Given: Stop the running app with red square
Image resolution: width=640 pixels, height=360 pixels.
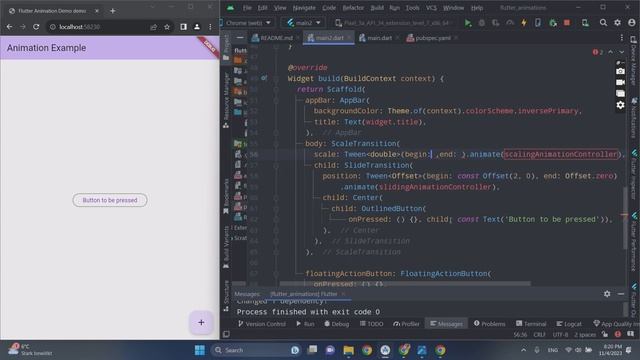Looking at the screenshot, I should pos(567,23).
